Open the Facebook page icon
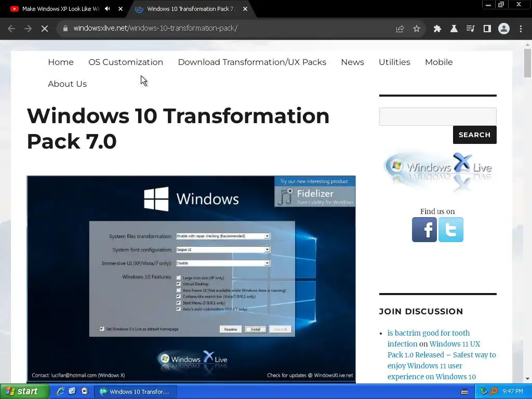The height and width of the screenshot is (399, 532). click(424, 230)
